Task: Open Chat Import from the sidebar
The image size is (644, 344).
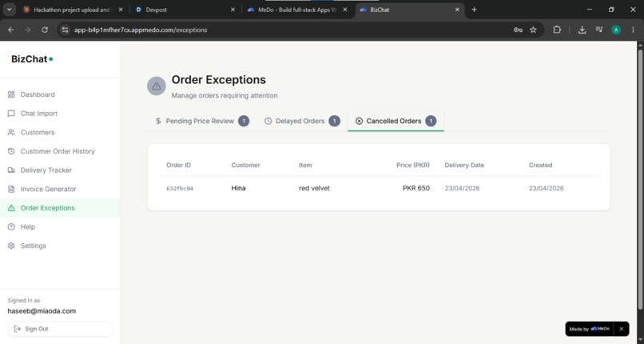Action: coord(60,114)
